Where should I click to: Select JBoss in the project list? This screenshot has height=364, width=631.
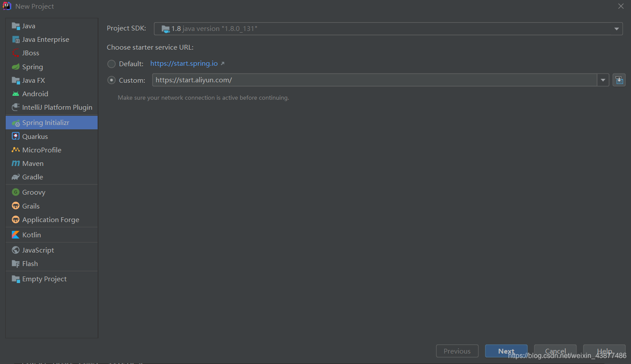[x=51, y=53]
